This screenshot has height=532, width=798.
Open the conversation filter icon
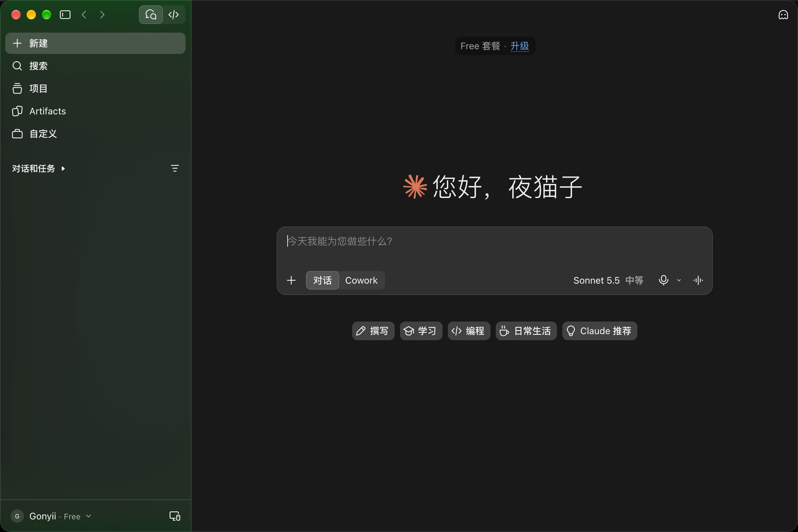[175, 168]
